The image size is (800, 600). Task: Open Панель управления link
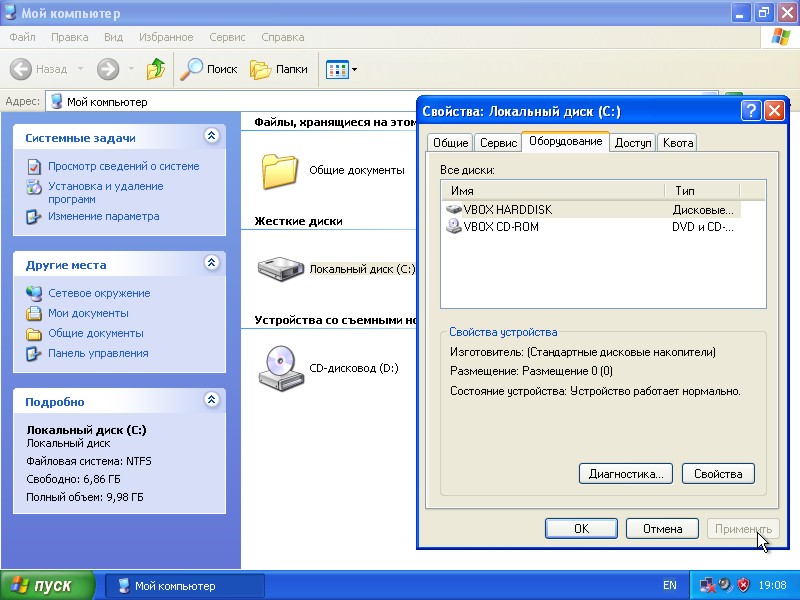[x=98, y=354]
